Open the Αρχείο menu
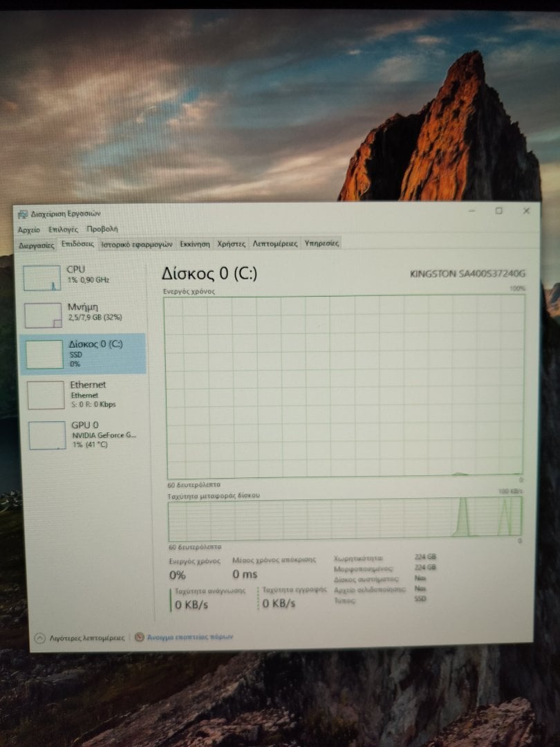 pos(29,230)
